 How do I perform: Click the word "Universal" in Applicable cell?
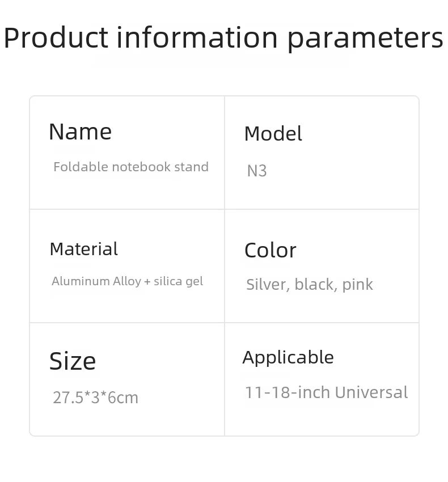click(371, 392)
